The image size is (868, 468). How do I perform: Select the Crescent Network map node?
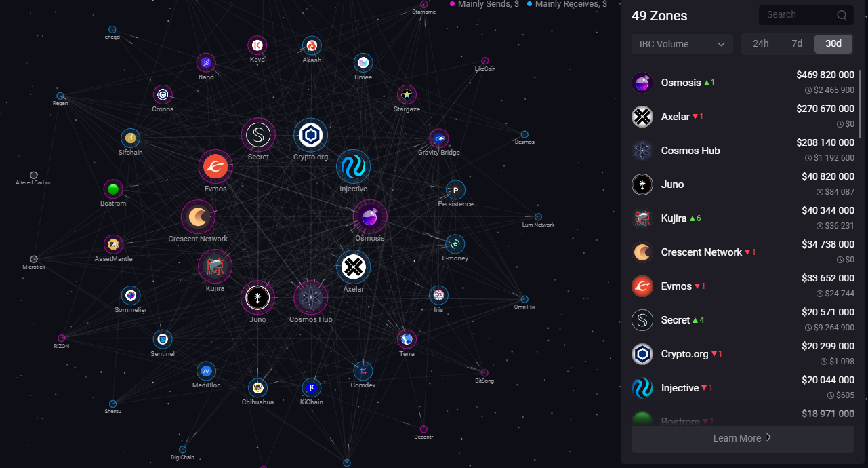coord(198,216)
